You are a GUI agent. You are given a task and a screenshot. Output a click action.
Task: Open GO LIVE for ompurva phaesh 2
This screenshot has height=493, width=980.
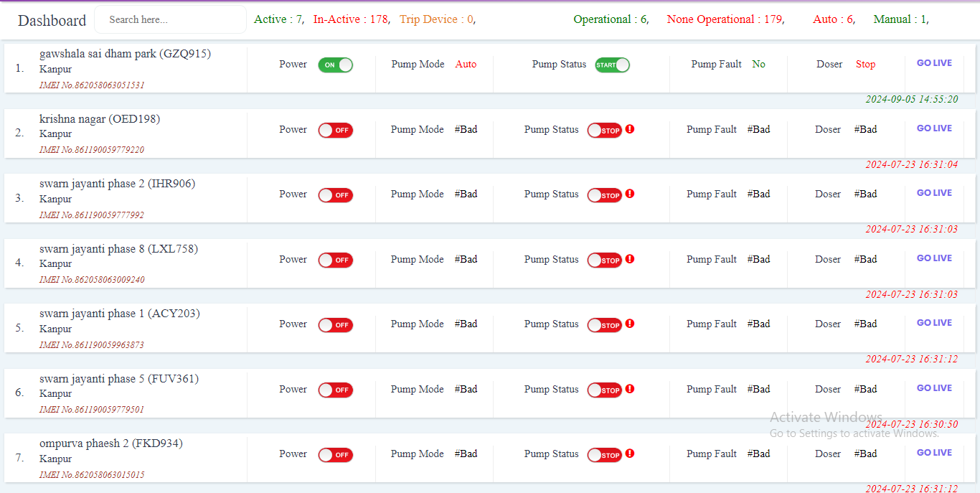pyautogui.click(x=934, y=453)
